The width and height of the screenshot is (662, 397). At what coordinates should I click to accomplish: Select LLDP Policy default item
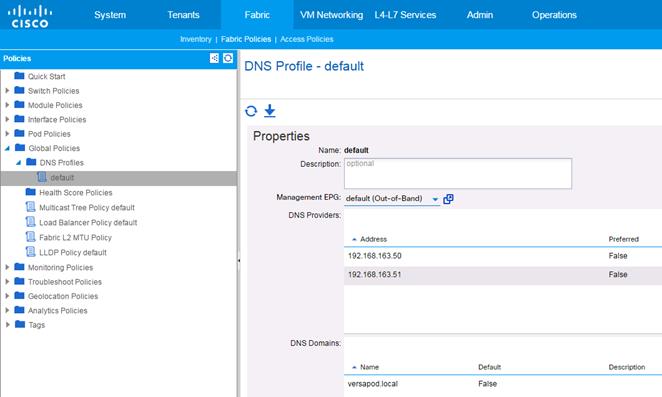[x=73, y=253]
